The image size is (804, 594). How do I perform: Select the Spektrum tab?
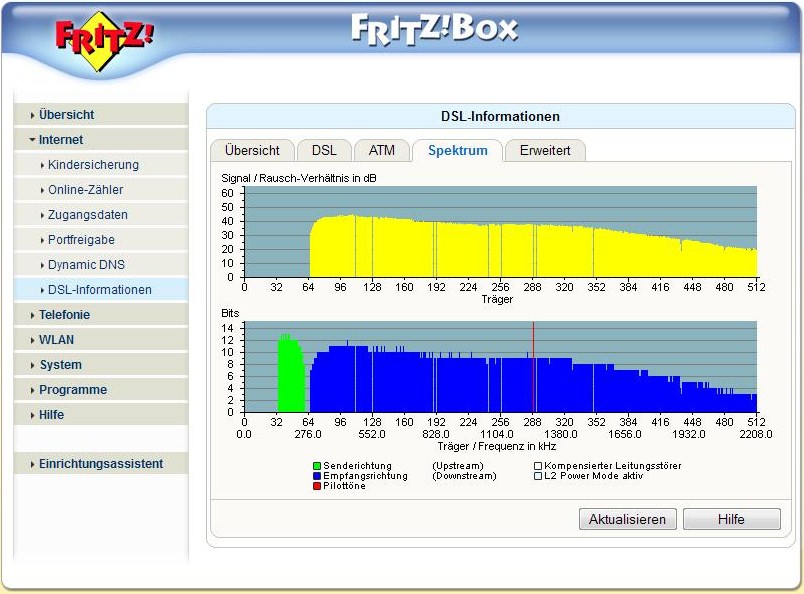coord(457,150)
